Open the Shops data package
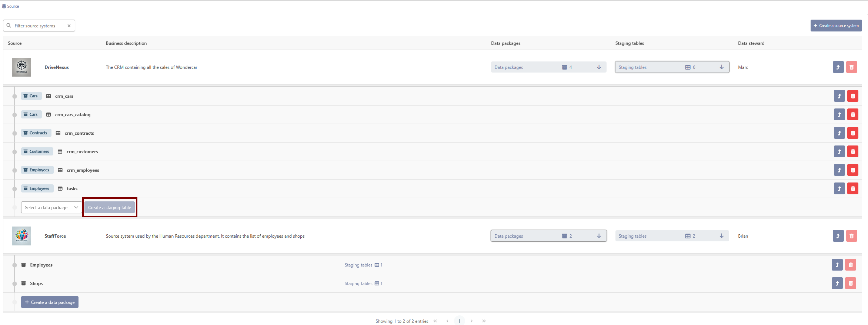The image size is (868, 325). tap(837, 283)
